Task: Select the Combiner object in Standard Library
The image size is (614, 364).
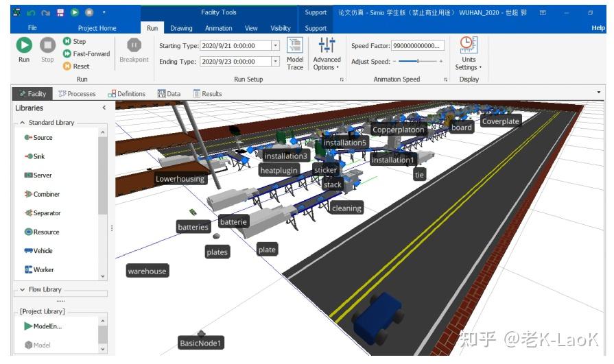Action: pyautogui.click(x=42, y=194)
